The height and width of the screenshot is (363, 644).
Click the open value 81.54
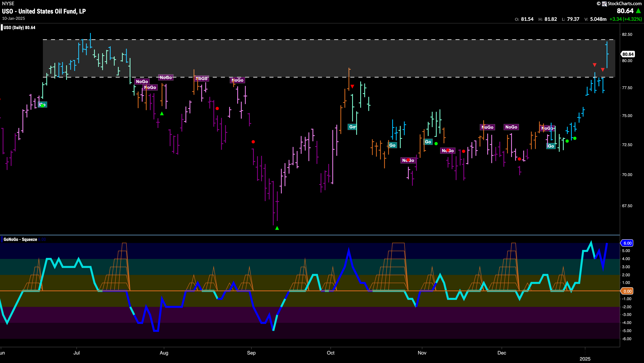[527, 19]
